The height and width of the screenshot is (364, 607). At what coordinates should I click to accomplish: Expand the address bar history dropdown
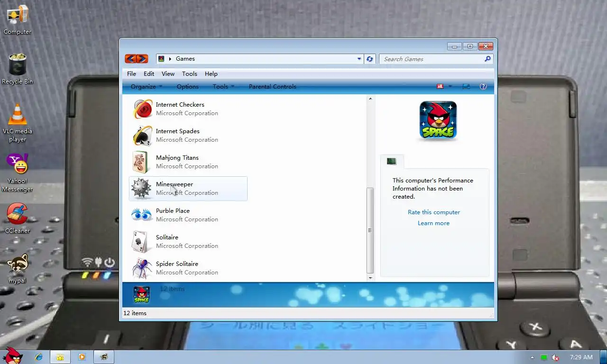[359, 59]
